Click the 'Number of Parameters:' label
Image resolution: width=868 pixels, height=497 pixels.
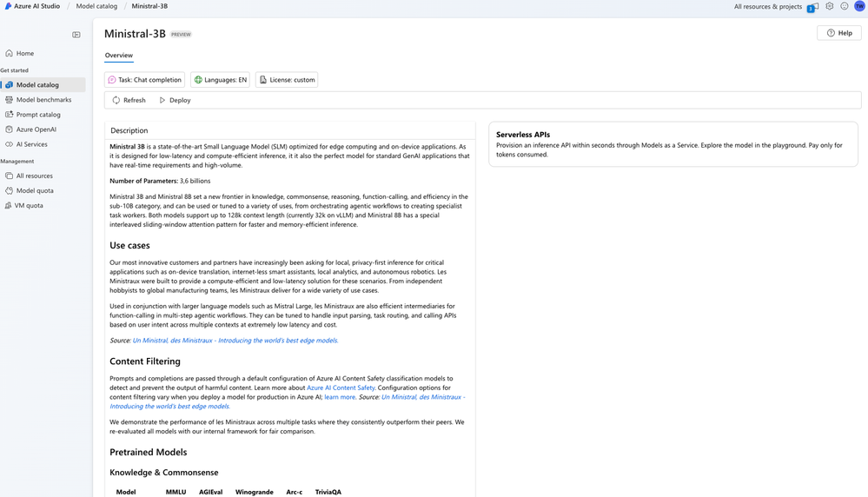click(x=144, y=181)
